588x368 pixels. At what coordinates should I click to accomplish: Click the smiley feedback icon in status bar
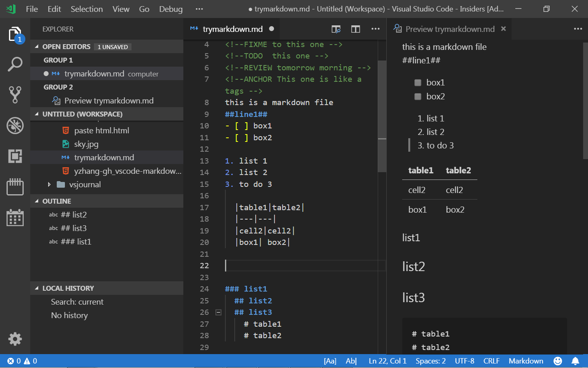tap(558, 361)
